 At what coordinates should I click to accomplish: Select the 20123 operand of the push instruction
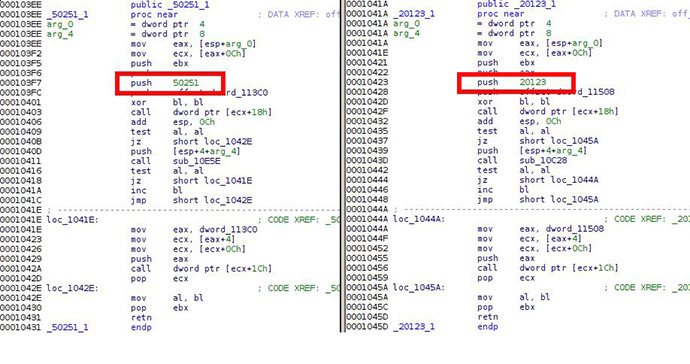click(532, 82)
